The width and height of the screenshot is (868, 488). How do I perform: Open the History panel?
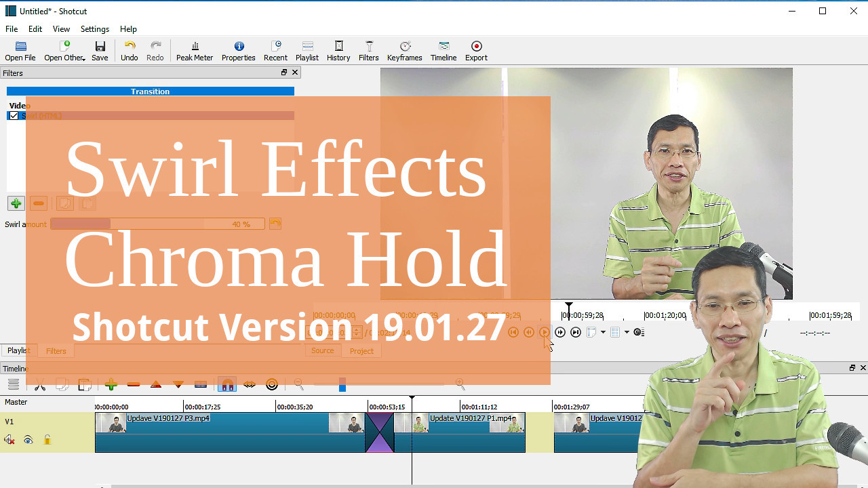click(338, 51)
